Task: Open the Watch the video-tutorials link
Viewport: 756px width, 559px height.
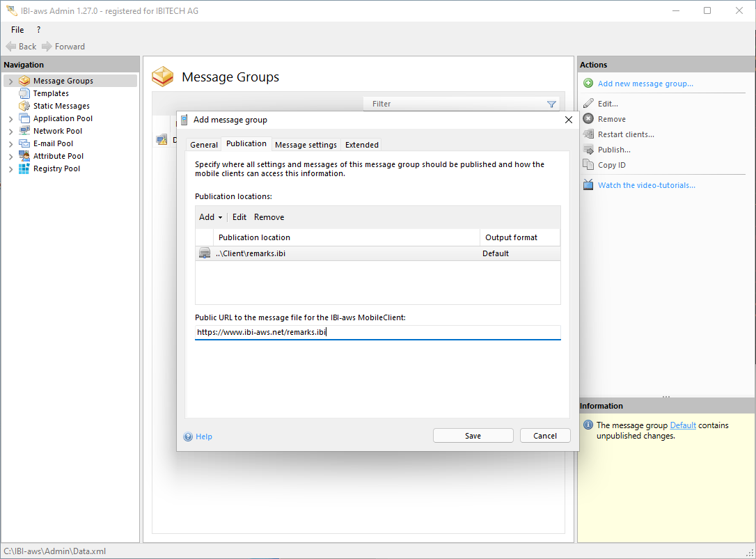Action: coord(646,185)
